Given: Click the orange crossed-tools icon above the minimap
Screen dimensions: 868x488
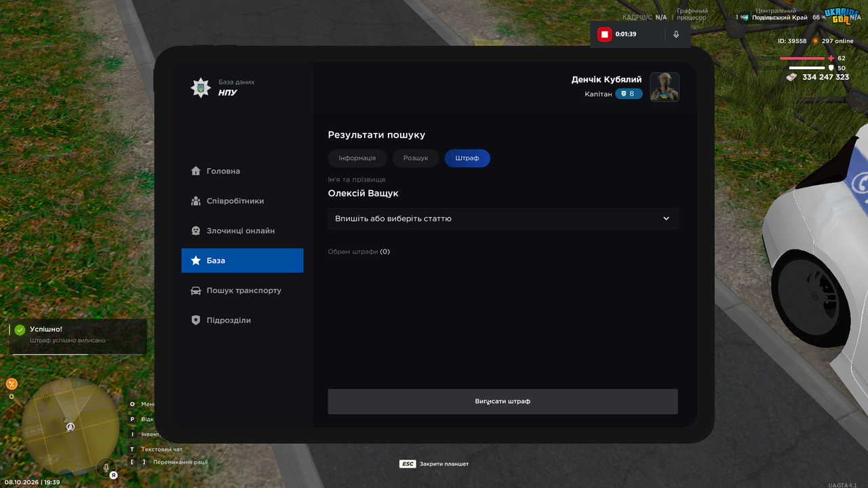Looking at the screenshot, I should pos(12,384).
